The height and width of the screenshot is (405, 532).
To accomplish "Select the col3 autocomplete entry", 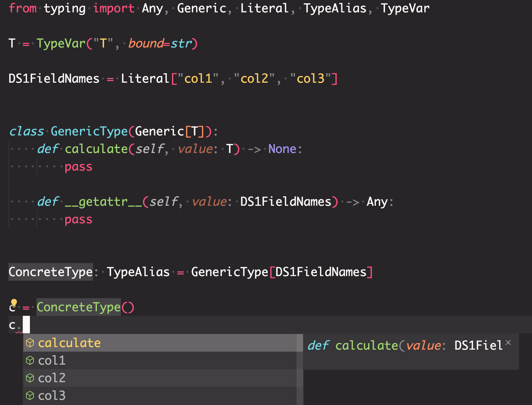I will 52,395.
